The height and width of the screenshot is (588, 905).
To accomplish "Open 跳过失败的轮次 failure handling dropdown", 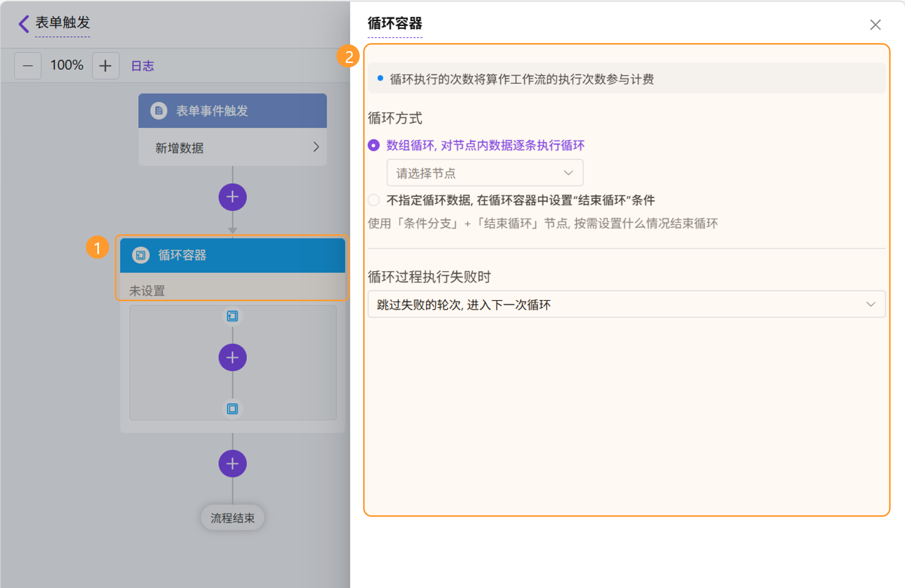I will pos(626,304).
